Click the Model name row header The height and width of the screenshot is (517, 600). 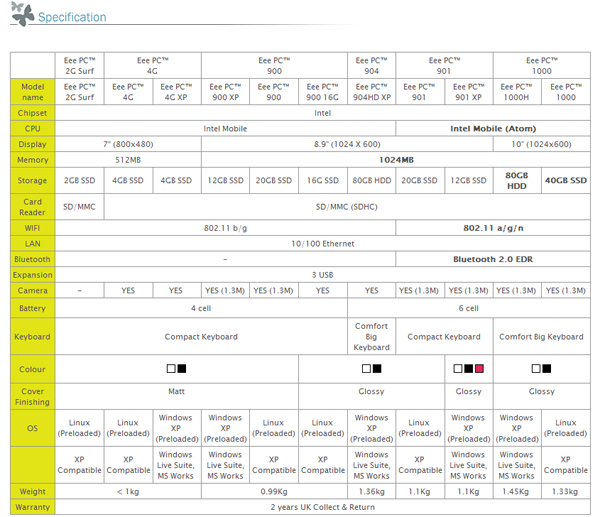(x=33, y=92)
